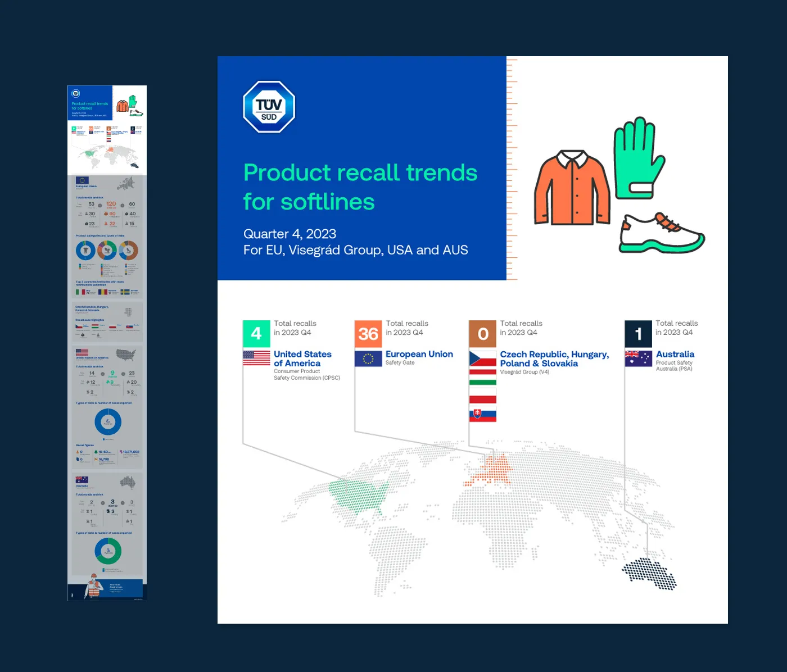Click the large US flag beside United States heading

tap(256, 358)
